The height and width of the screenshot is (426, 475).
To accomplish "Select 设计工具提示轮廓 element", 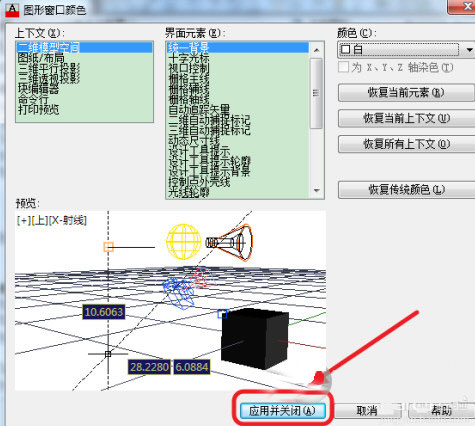I will pyautogui.click(x=238, y=161).
